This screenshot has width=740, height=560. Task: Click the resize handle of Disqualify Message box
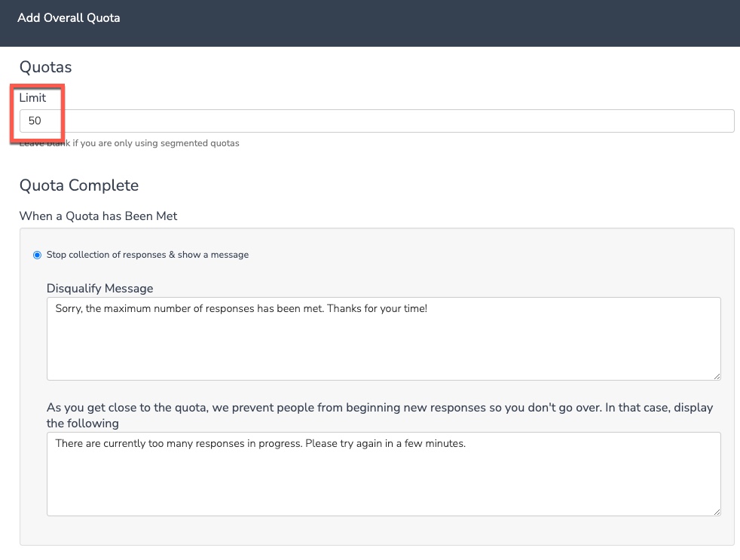coord(717,375)
